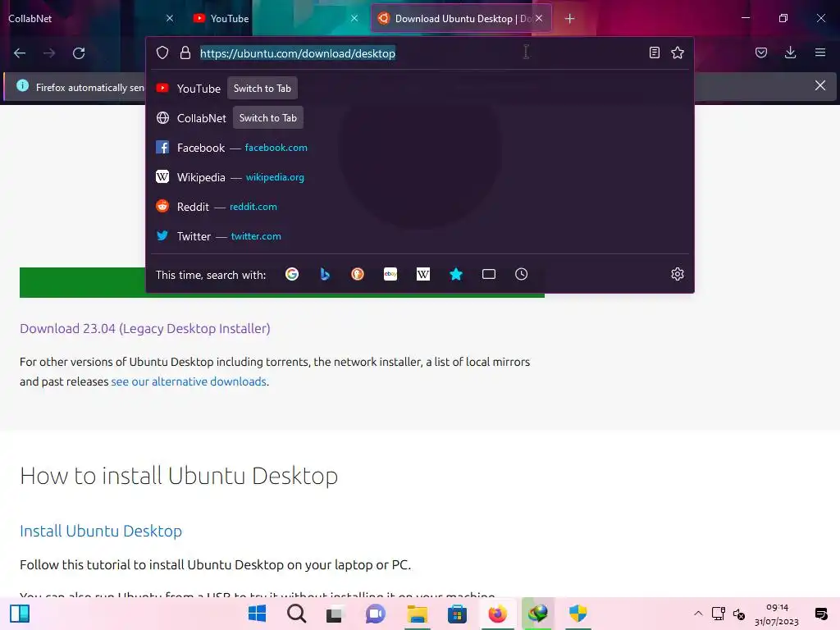Screen dimensions: 840x630
Task: Open Task View in taskbar
Action: [335, 614]
